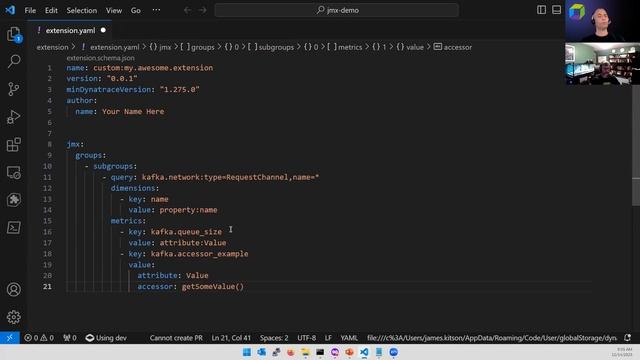This screenshot has height=360, width=640.
Task: Select the extension.yaml editor tab
Action: (70, 31)
